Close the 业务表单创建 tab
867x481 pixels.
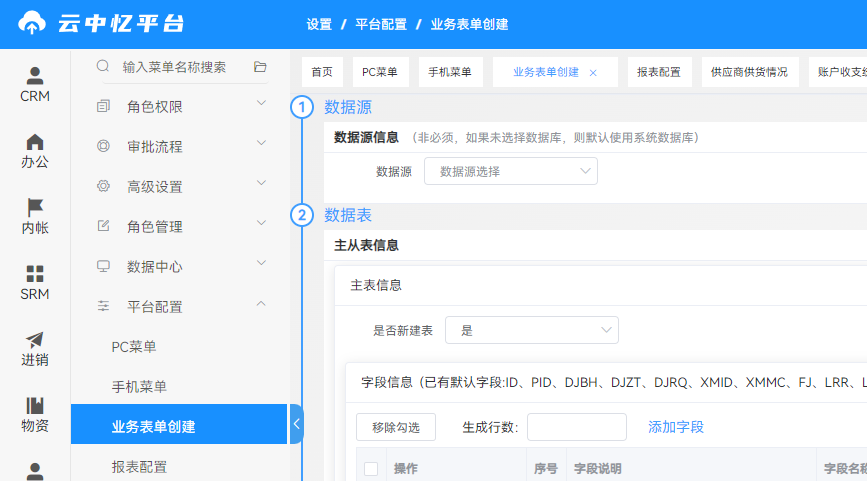[593, 72]
